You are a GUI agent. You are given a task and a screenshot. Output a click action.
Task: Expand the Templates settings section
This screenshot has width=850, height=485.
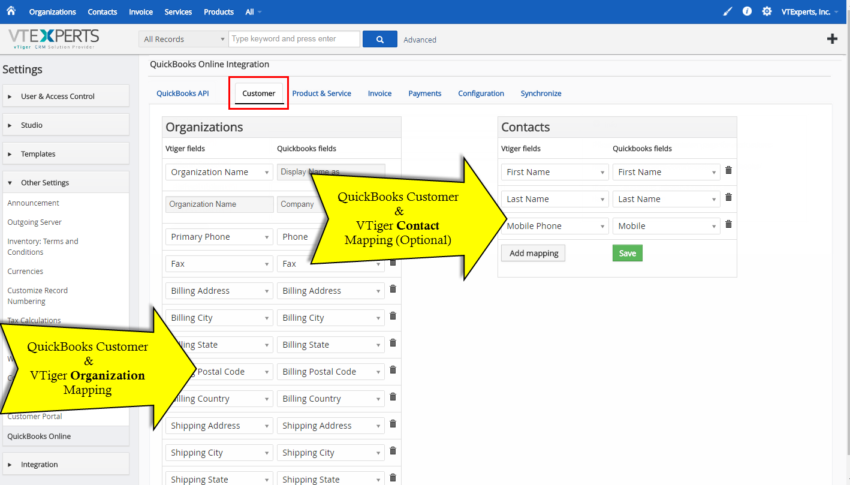(66, 154)
